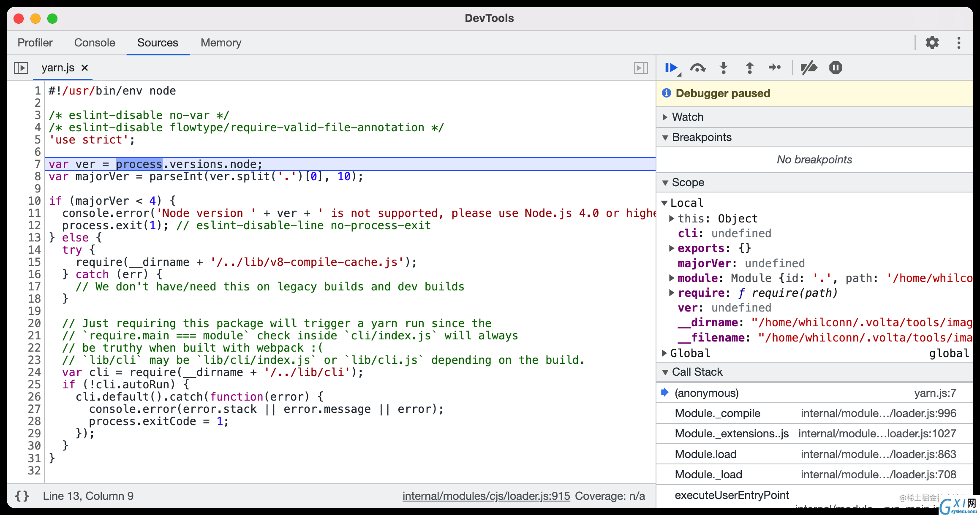Viewport: 980px width, 515px height.
Task: Open DevTools settings gear
Action: point(932,43)
